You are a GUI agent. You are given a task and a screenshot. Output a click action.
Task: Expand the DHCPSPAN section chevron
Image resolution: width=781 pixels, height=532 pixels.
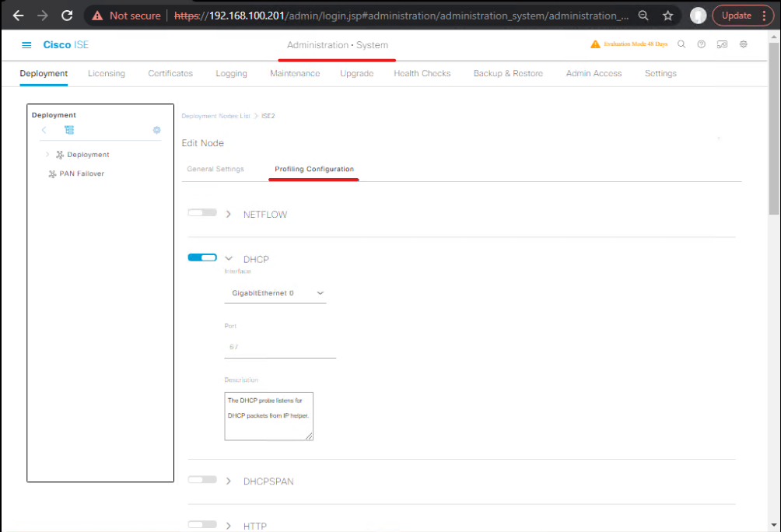[229, 481]
